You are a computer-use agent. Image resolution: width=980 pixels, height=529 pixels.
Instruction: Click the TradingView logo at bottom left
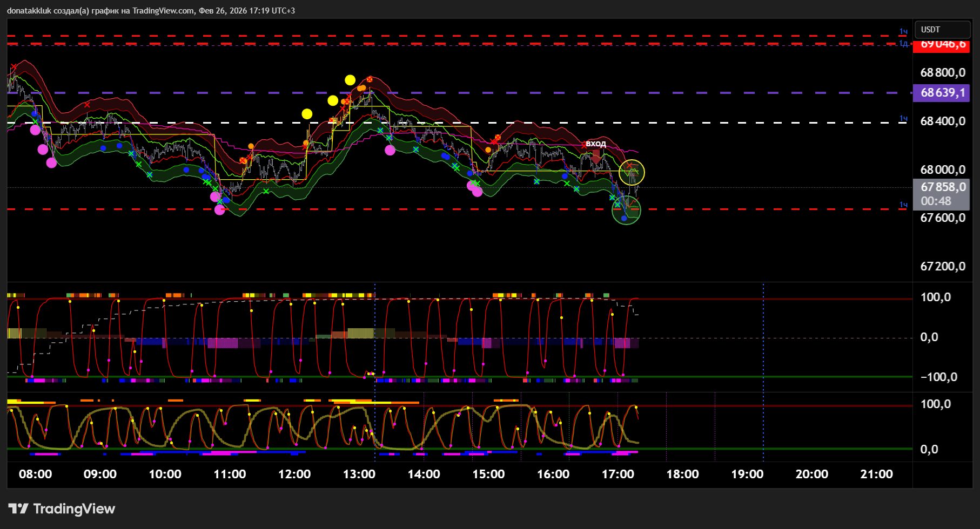[x=62, y=509]
